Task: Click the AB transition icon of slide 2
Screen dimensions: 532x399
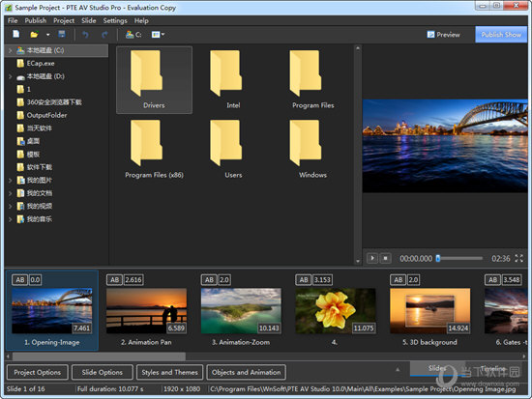Action: [x=115, y=280]
